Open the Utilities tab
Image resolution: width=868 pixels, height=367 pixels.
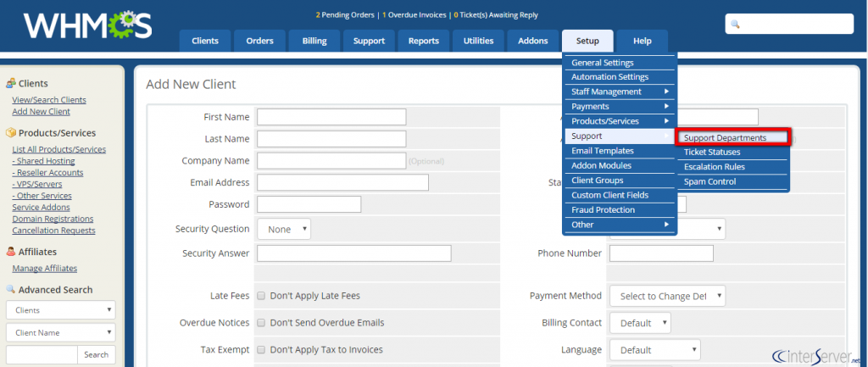click(478, 41)
